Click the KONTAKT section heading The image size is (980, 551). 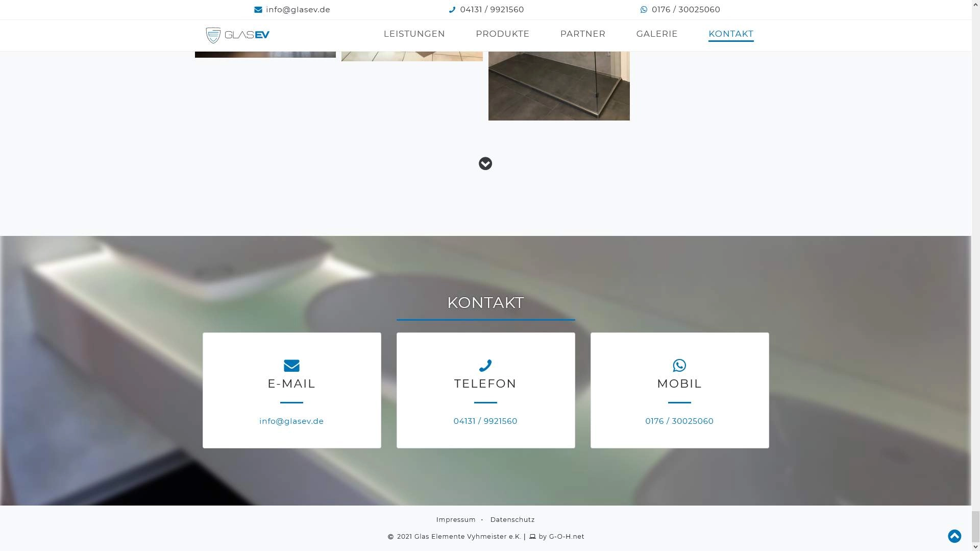tap(485, 303)
